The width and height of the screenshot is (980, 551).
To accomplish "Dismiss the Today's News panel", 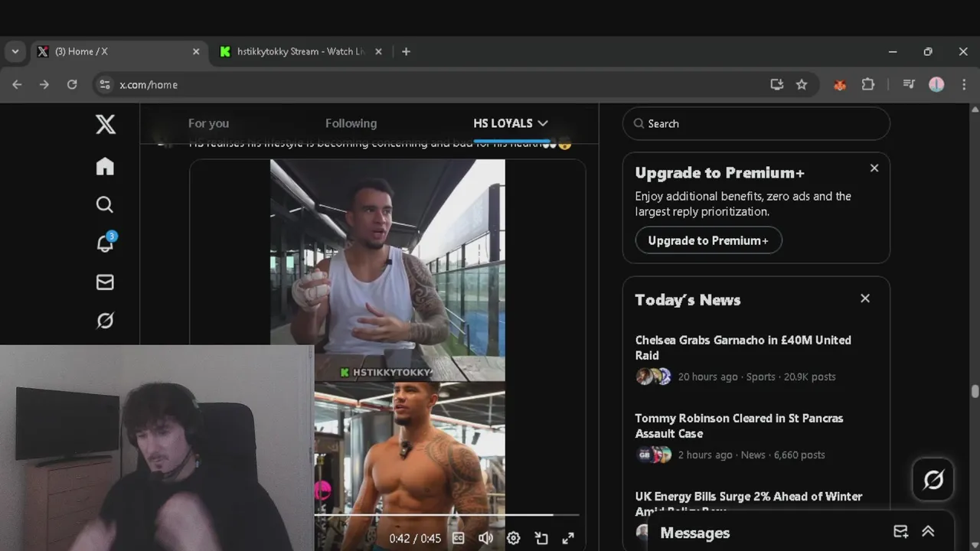I will pyautogui.click(x=865, y=298).
